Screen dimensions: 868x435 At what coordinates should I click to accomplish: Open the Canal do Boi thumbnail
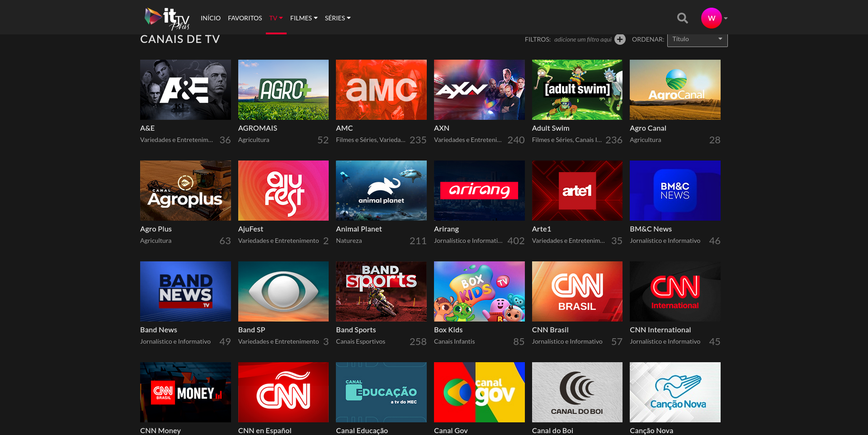(x=577, y=392)
